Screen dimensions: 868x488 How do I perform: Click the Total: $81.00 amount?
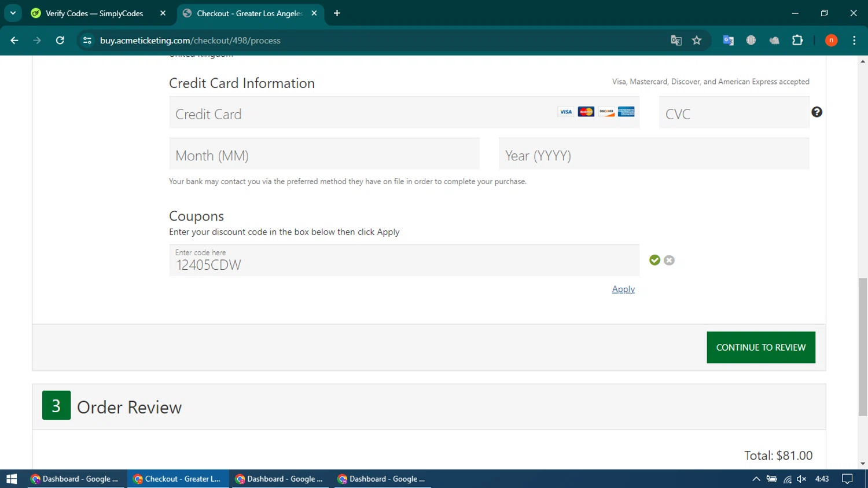(x=778, y=456)
